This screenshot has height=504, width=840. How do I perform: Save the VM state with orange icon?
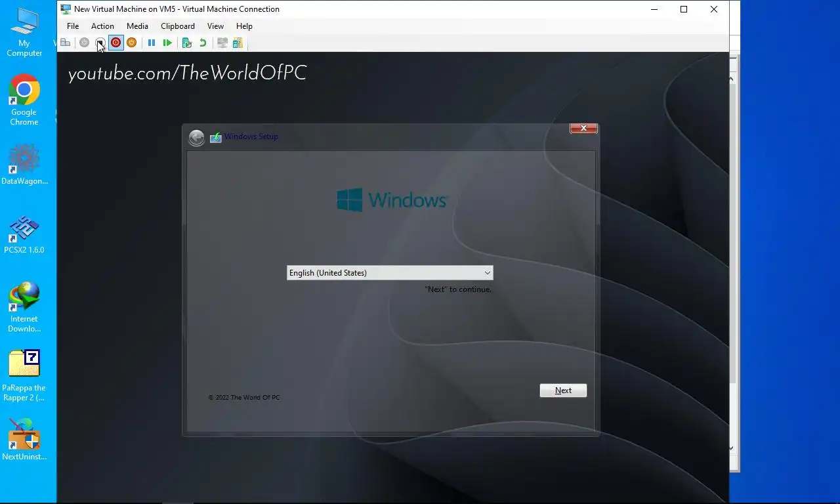click(131, 43)
